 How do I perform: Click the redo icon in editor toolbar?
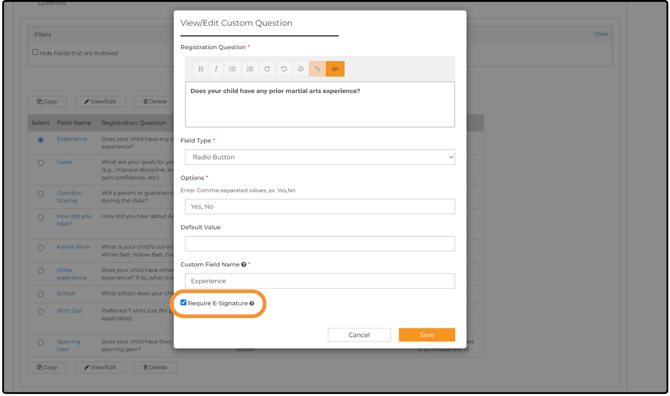click(x=267, y=69)
